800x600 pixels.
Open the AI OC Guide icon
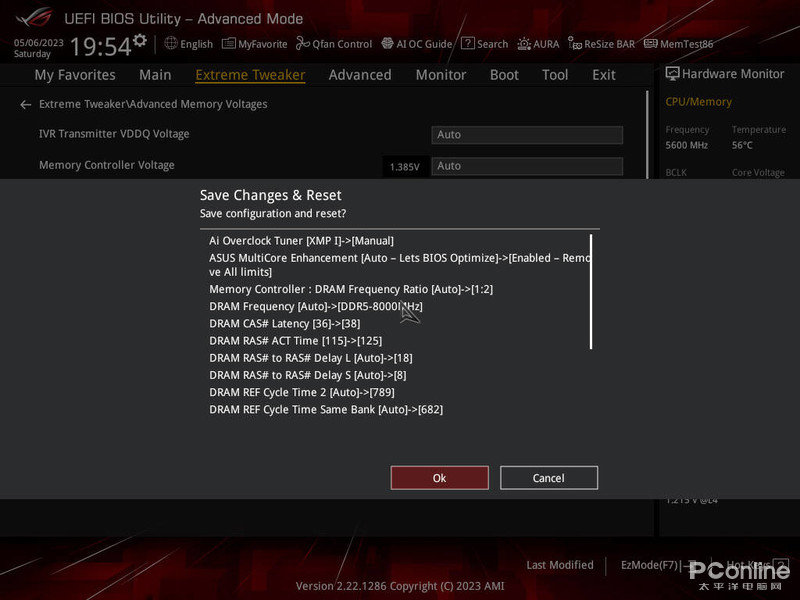coord(387,43)
